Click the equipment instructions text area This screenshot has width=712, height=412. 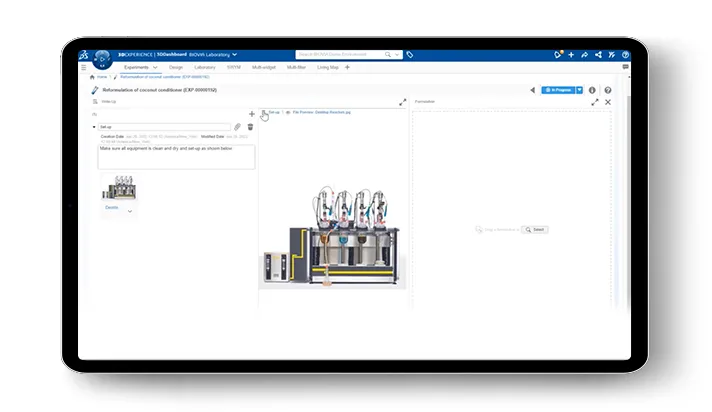click(x=176, y=157)
